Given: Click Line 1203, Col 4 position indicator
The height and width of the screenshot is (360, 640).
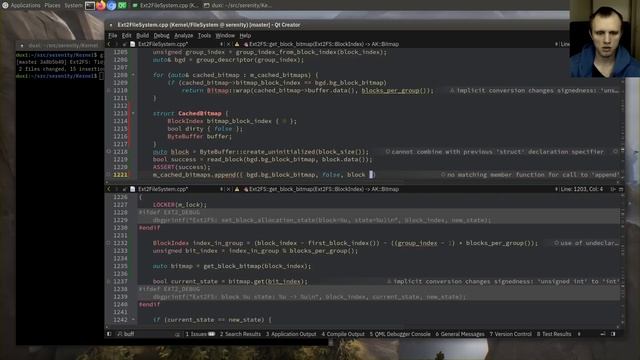Looking at the screenshot, I should coord(581,189).
